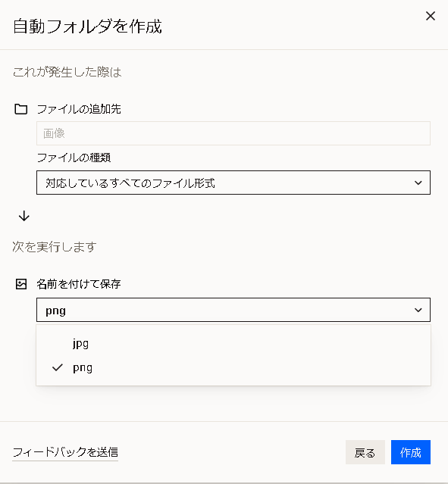Click the 自動フォルダを作成 dialog title
The image size is (448, 484).
coord(87,27)
